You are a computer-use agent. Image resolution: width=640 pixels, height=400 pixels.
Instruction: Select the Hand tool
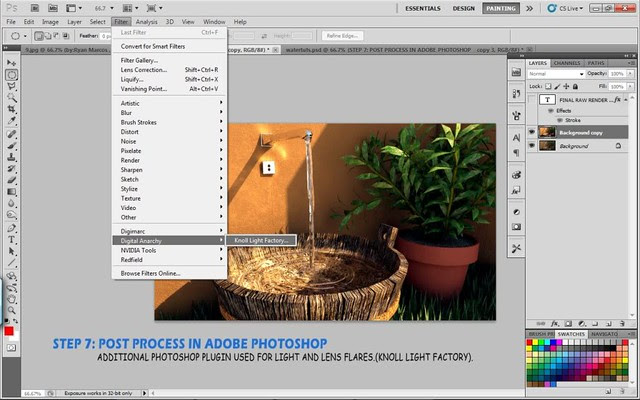tap(11, 299)
